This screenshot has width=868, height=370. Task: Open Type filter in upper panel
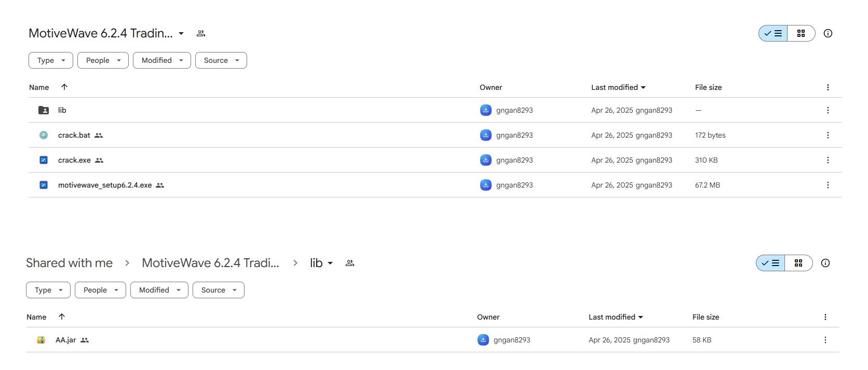(x=51, y=60)
